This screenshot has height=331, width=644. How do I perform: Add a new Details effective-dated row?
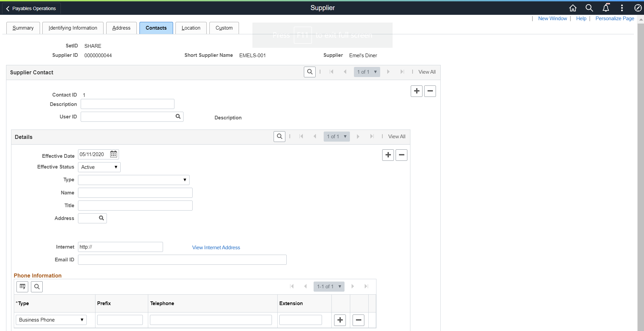[x=388, y=155]
